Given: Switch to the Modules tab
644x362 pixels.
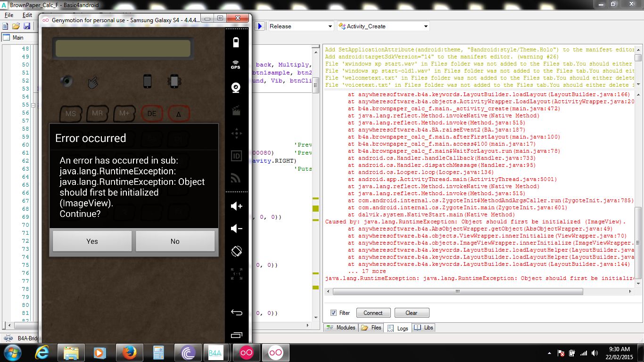Looking at the screenshot, I should 341,328.
